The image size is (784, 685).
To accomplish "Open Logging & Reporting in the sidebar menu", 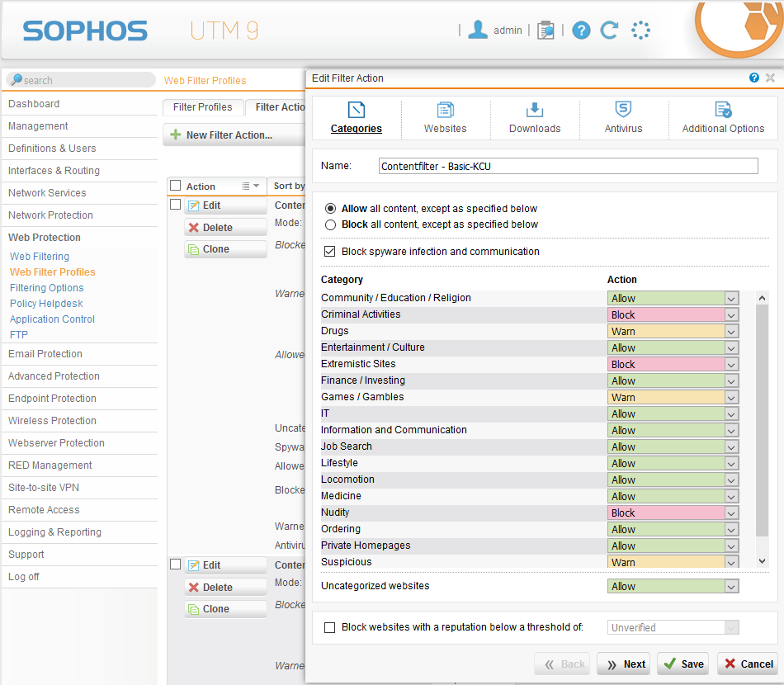I will 54,532.
